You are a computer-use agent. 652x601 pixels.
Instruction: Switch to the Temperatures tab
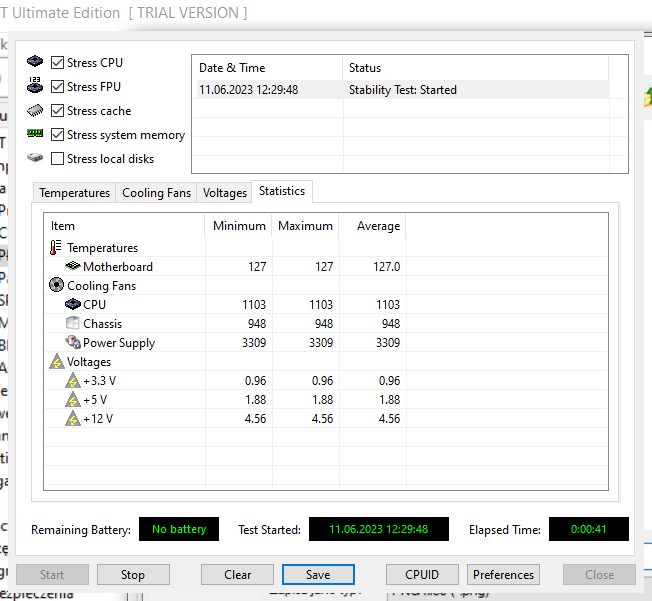coord(74,193)
